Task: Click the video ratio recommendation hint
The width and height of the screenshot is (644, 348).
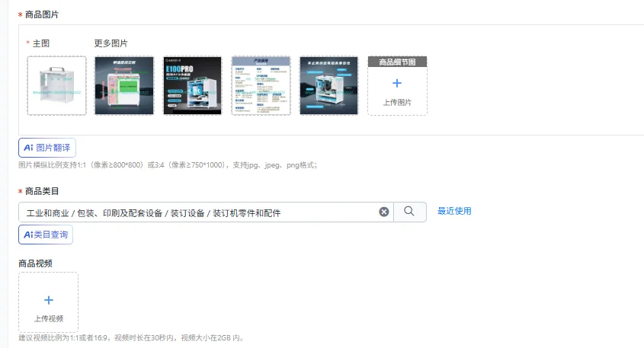Action: pyautogui.click(x=132, y=338)
